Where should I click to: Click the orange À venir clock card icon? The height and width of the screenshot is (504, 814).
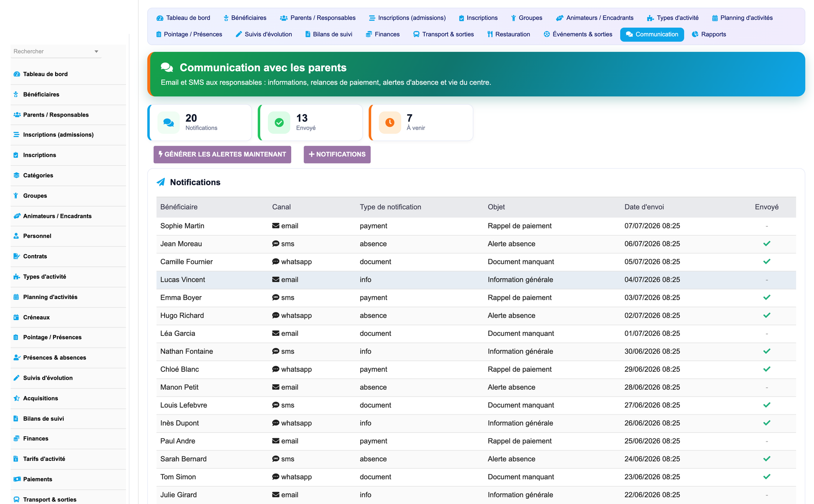[x=390, y=123]
